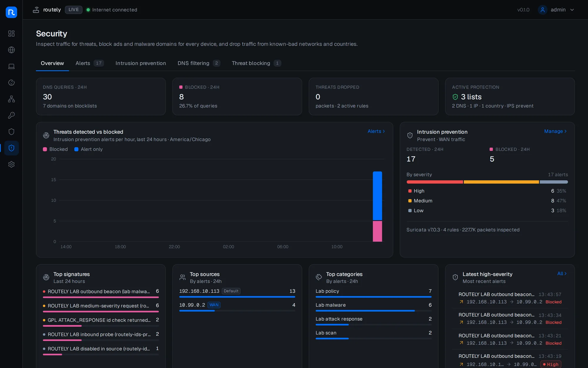Click the Manage link in Intrusion prevention
Screen dimensions: 588x368
pyautogui.click(x=555, y=131)
